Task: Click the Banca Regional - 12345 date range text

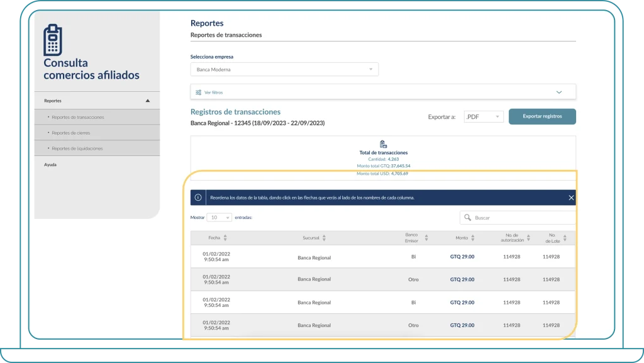Action: (x=257, y=123)
